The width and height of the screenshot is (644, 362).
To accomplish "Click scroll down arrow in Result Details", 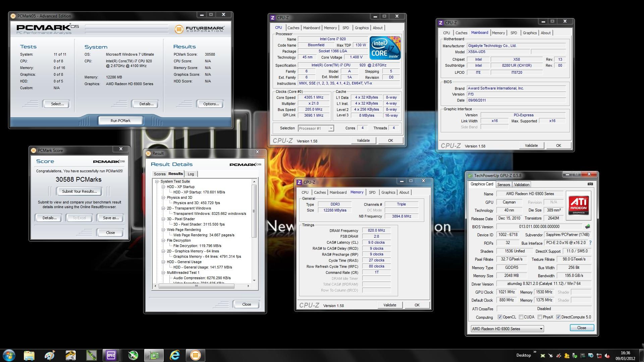I will 254,280.
